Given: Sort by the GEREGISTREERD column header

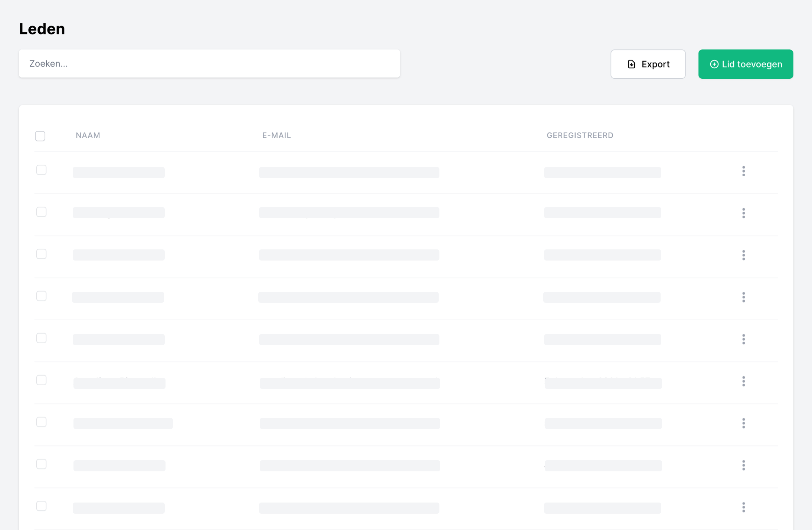Looking at the screenshot, I should coord(580,135).
